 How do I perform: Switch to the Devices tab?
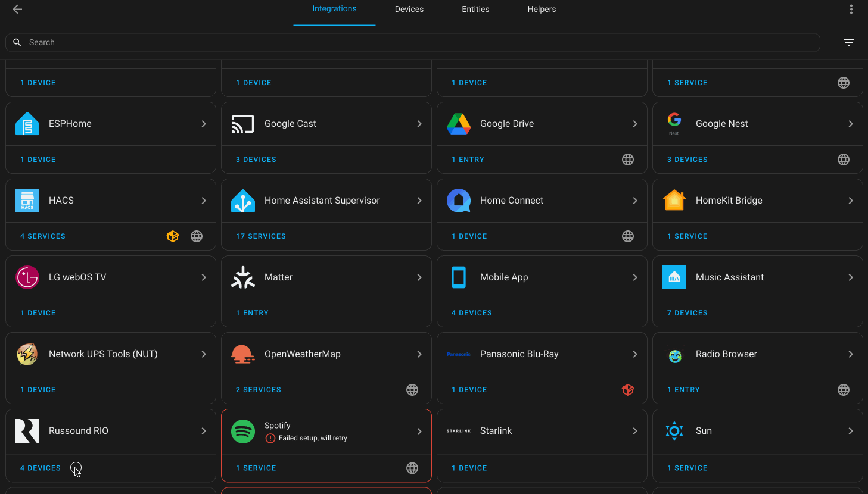point(409,9)
